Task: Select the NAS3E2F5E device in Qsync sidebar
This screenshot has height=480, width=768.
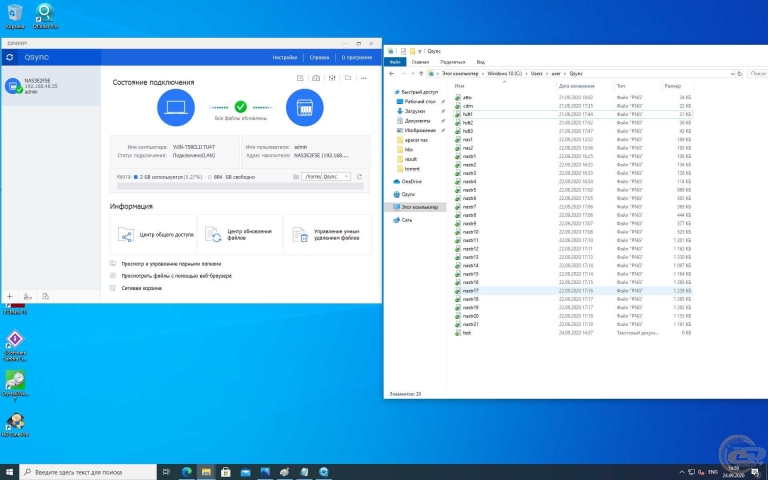Action: coord(51,86)
